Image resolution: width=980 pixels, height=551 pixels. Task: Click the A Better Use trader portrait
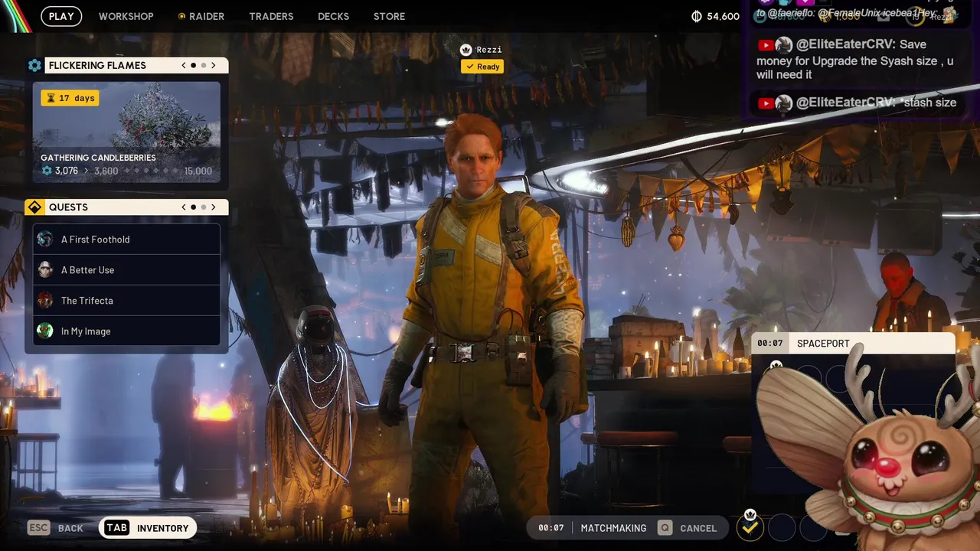[45, 270]
